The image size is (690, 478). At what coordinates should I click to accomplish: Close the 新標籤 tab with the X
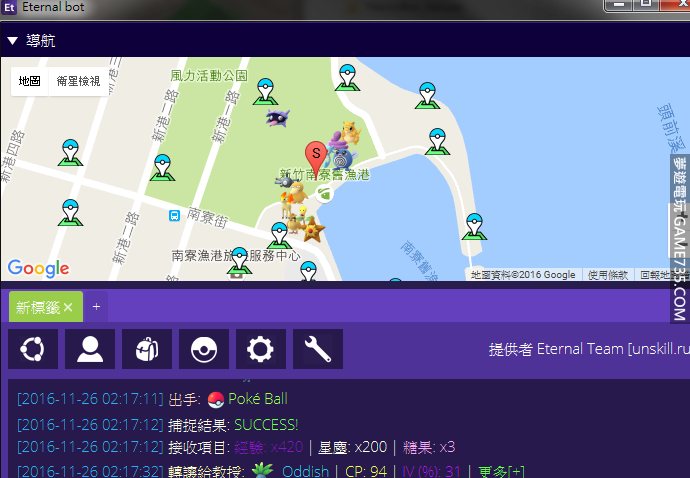pos(68,307)
